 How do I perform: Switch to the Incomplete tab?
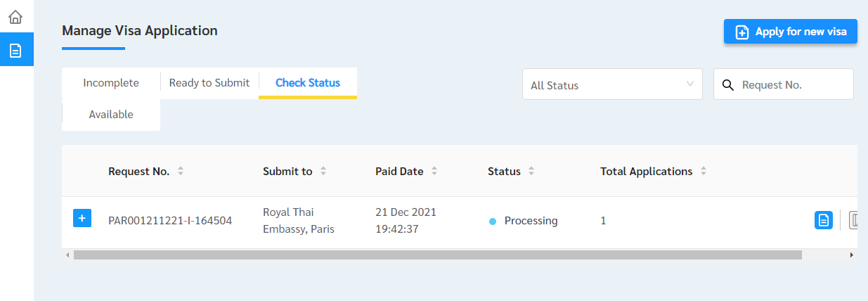tap(111, 83)
